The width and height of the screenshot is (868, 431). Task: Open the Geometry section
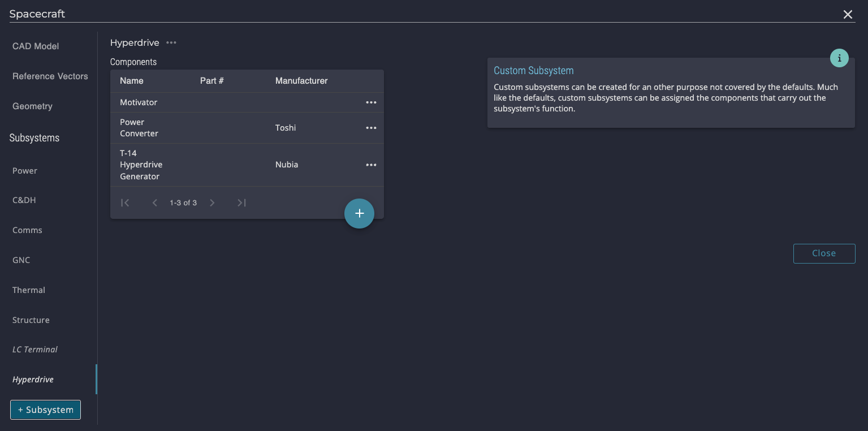click(x=32, y=106)
